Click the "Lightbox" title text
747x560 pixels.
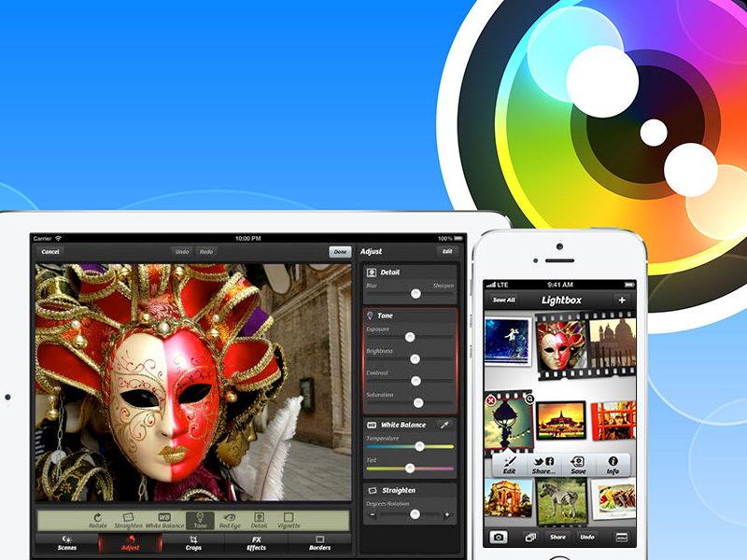(x=562, y=300)
